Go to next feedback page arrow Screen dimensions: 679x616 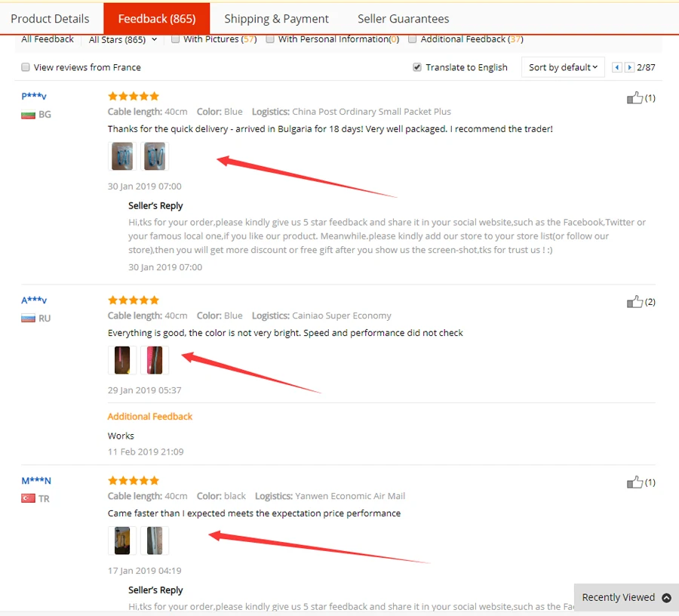point(629,67)
